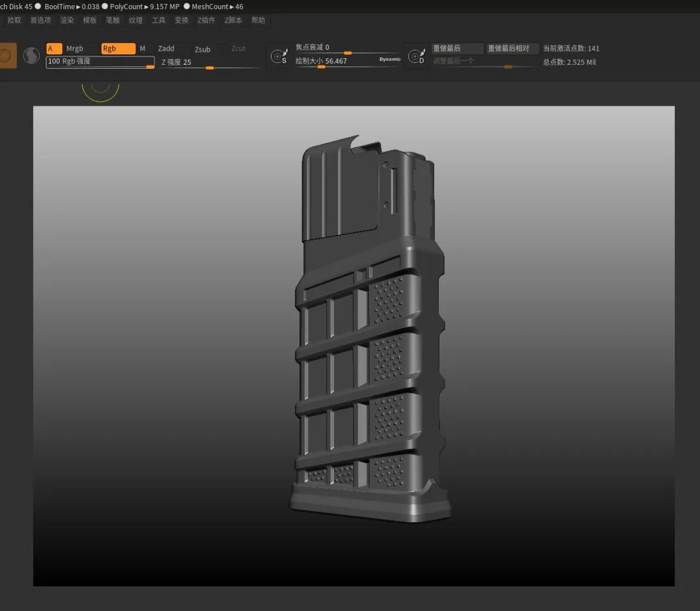Open the 帮助 menu

tap(258, 20)
